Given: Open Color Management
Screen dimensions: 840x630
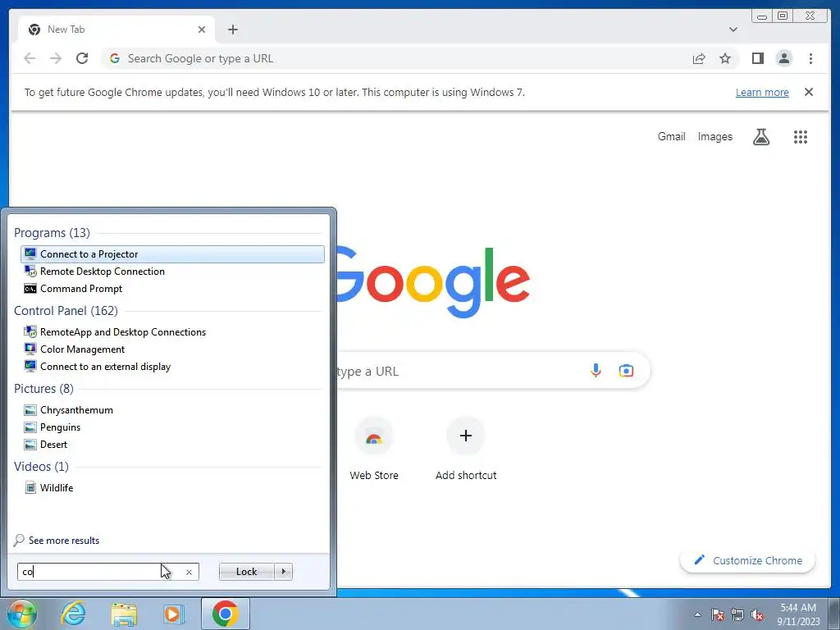Looking at the screenshot, I should pos(172,349).
